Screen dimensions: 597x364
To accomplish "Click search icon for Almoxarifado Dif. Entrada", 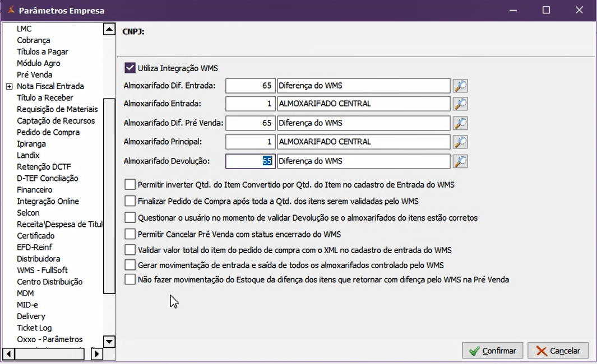I will pos(460,86).
